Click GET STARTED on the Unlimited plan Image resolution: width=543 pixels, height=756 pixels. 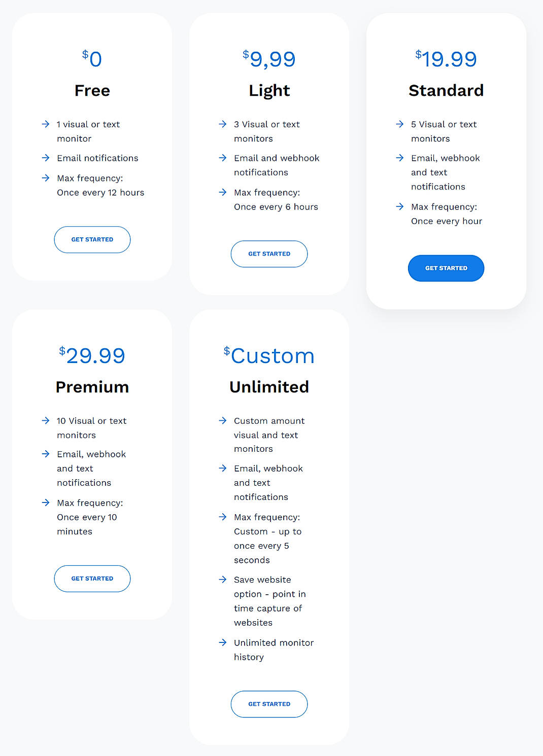269,704
